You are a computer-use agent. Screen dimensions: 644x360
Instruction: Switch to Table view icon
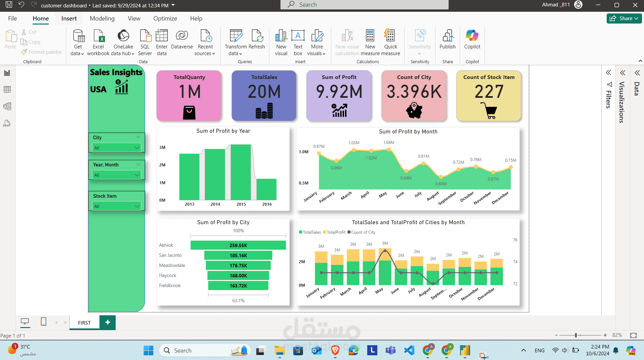click(x=7, y=89)
